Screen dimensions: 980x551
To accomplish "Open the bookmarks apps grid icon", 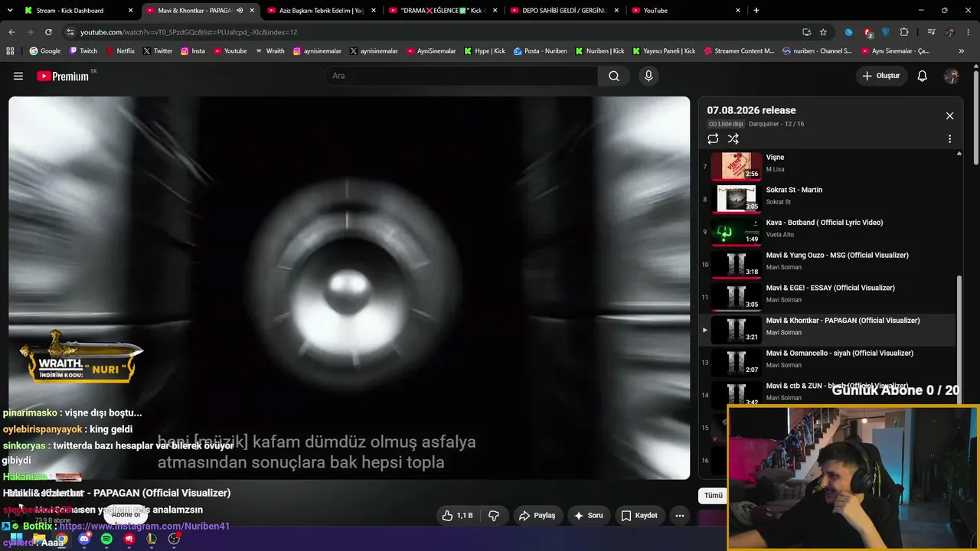I will click(10, 51).
